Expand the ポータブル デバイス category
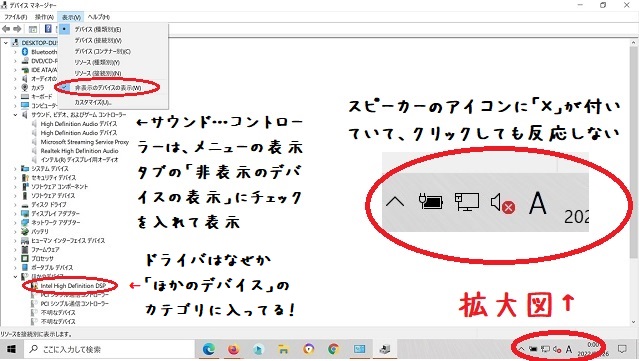The height and width of the screenshot is (361, 639). pos(15,267)
